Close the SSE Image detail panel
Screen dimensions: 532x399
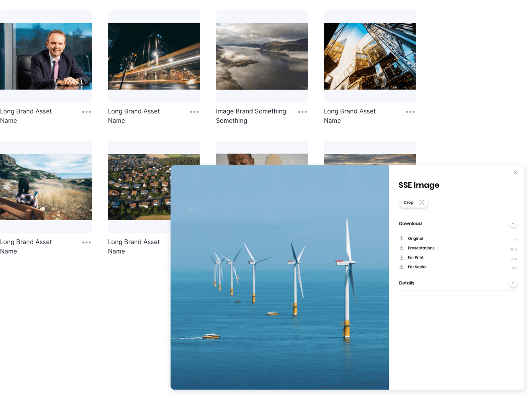516,173
